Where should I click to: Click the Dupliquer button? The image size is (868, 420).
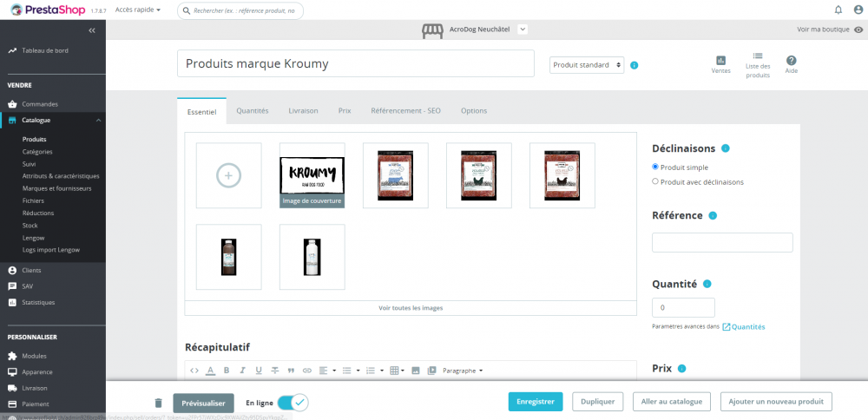(598, 402)
